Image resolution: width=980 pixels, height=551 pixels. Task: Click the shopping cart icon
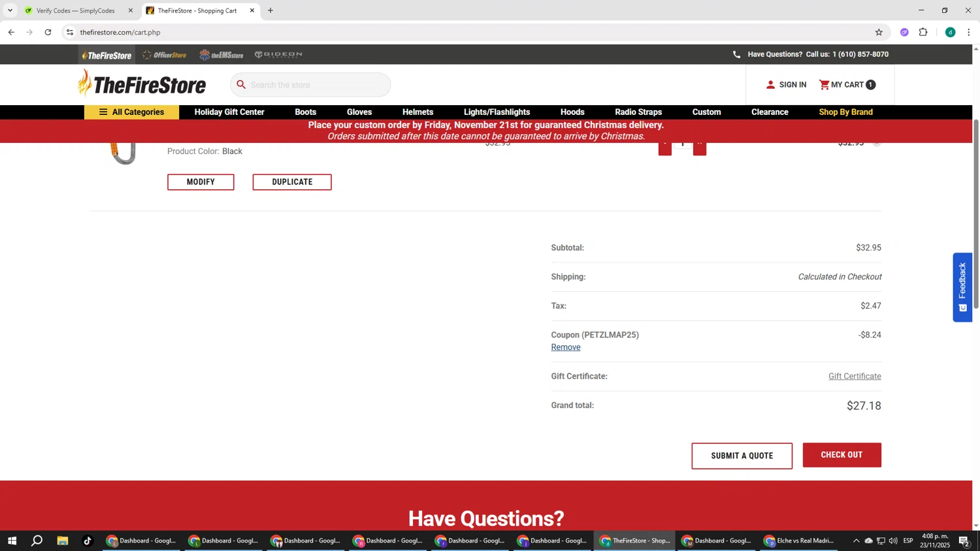(x=824, y=85)
